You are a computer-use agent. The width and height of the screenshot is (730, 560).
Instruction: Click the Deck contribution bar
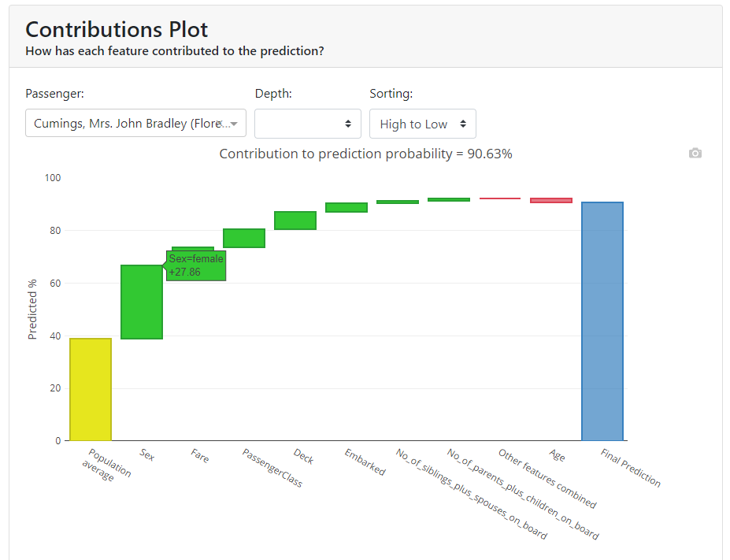point(295,221)
